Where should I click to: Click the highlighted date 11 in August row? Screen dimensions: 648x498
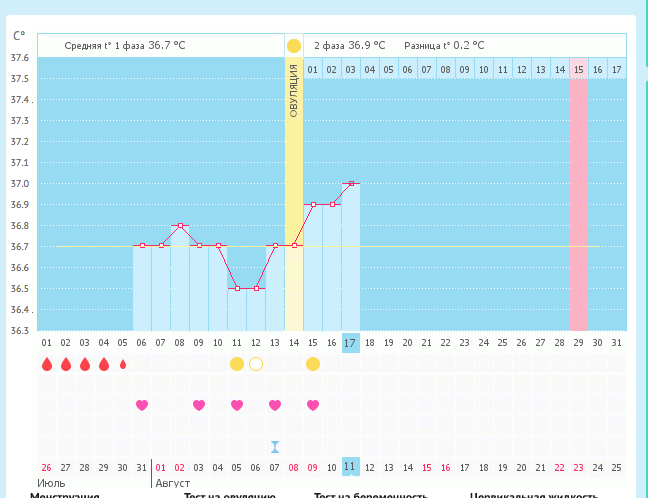pyautogui.click(x=351, y=467)
